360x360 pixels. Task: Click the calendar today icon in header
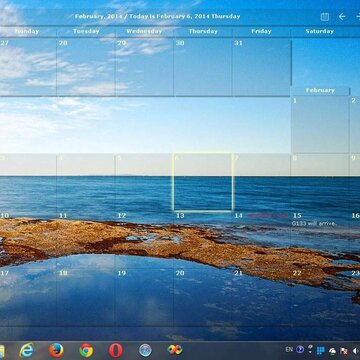tap(325, 17)
